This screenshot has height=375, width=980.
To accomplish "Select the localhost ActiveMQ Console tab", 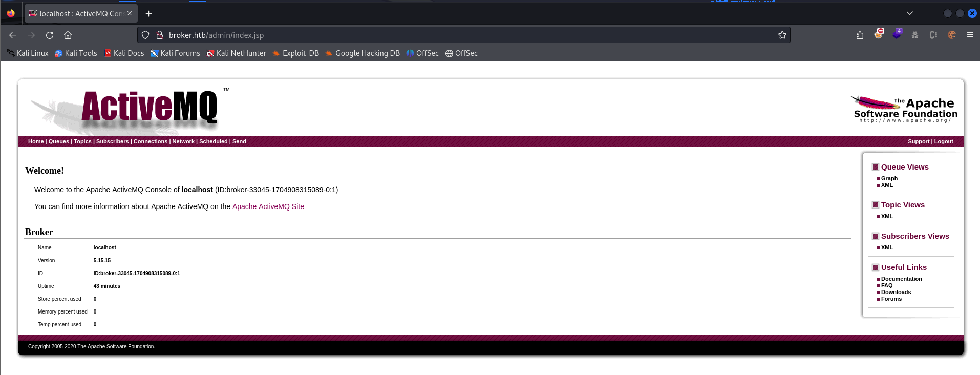I will 81,13.
